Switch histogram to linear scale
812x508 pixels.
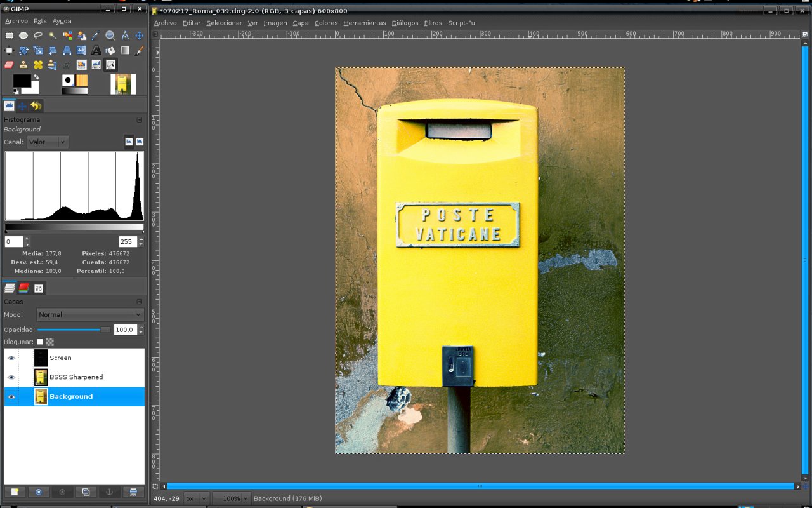129,142
